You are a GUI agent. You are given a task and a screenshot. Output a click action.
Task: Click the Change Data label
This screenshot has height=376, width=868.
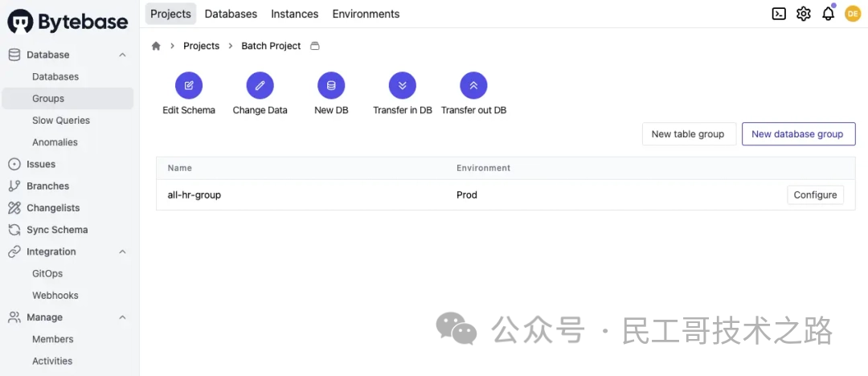point(260,110)
